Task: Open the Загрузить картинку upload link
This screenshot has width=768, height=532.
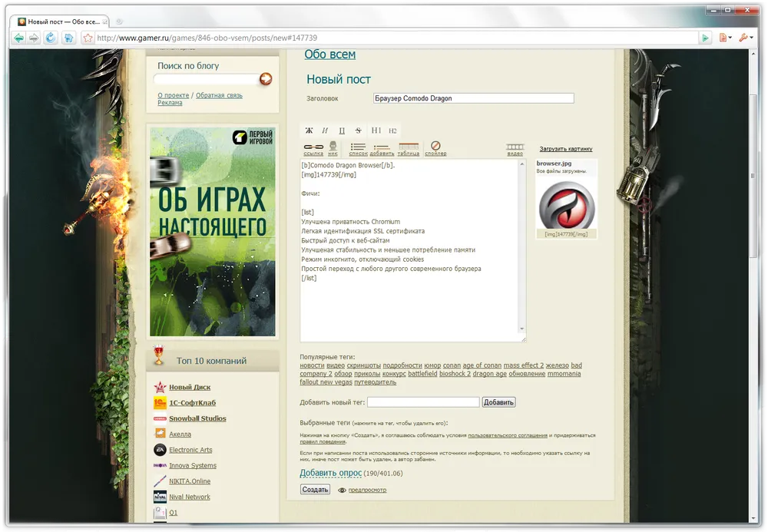Action: coord(565,149)
